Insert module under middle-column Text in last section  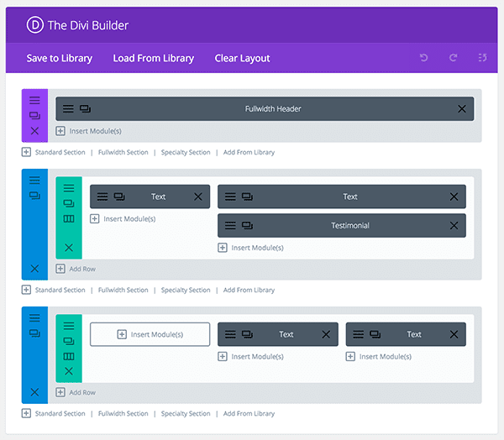(250, 356)
